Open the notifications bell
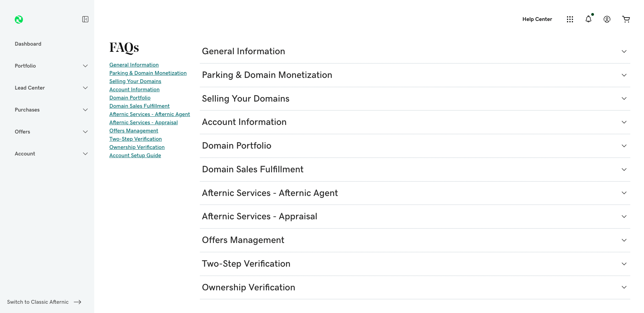Screen dimensions: 644x313 coord(588,19)
